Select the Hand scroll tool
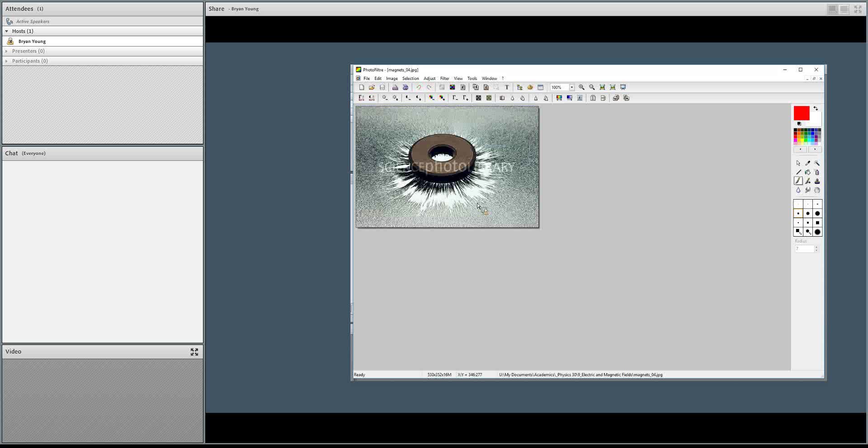 coord(817,190)
